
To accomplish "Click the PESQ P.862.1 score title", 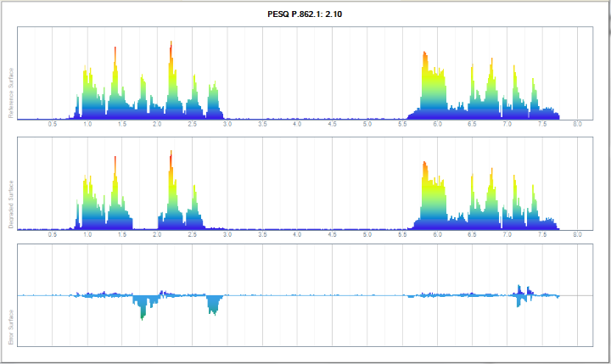I will pos(306,14).
